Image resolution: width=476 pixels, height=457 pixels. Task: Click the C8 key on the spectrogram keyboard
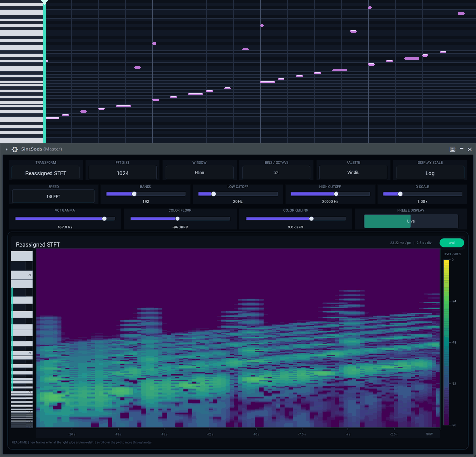[22, 275]
